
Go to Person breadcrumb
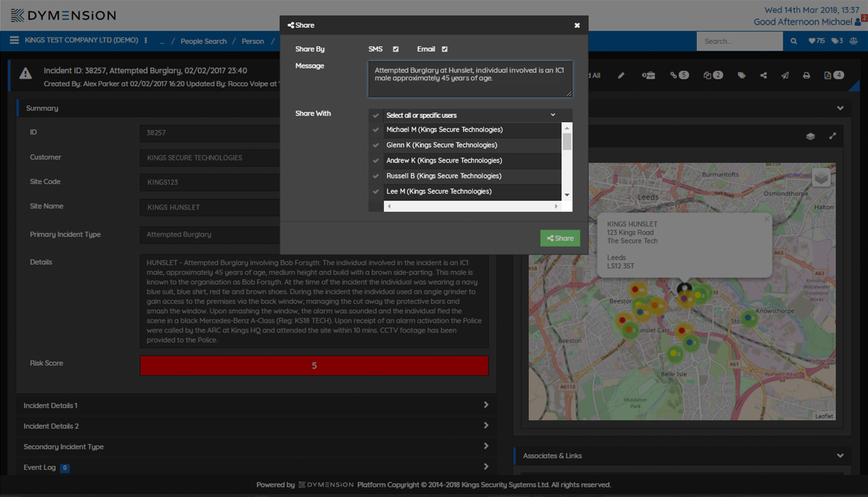[253, 41]
